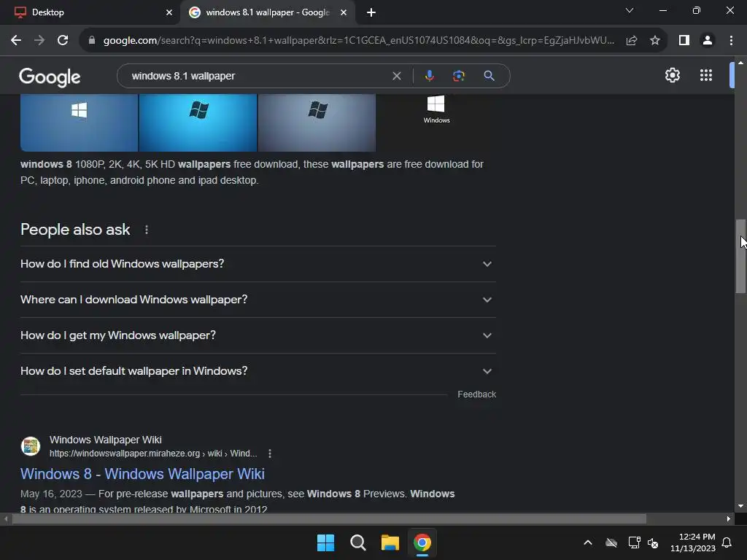Close the windows 8.1 wallpaper tab
Screen dimensions: 747x560
pos(344,12)
